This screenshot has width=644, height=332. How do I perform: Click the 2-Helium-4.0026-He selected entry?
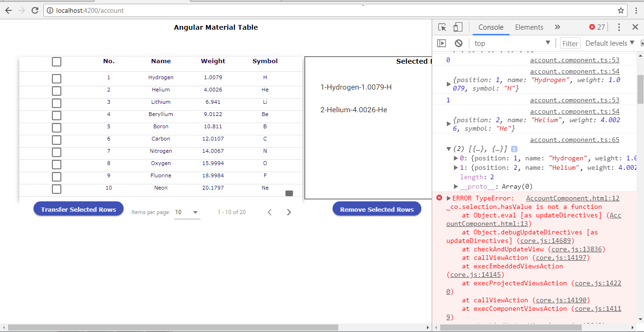[x=354, y=110]
